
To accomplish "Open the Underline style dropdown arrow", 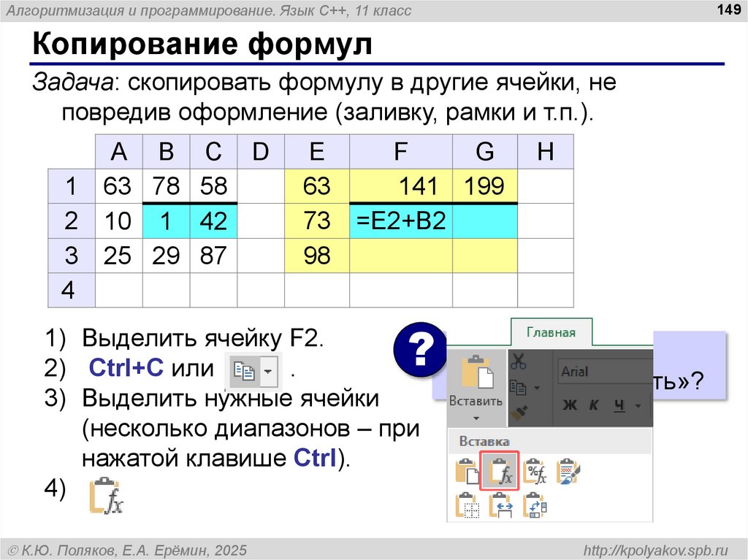I will pyautogui.click(x=638, y=406).
